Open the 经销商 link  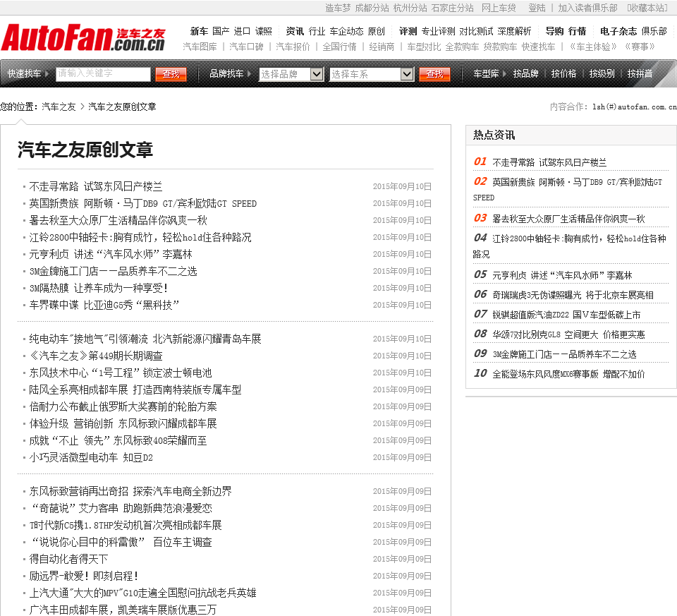[x=382, y=47]
